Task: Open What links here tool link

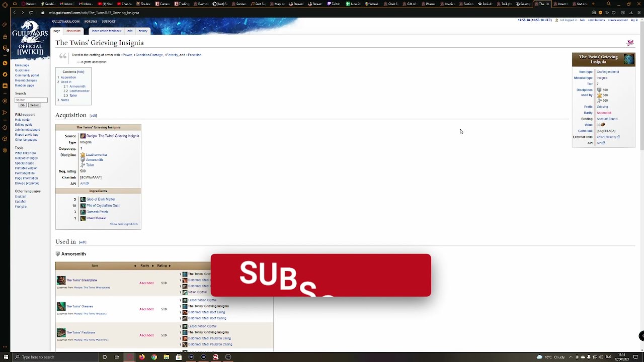Action: pos(25,153)
